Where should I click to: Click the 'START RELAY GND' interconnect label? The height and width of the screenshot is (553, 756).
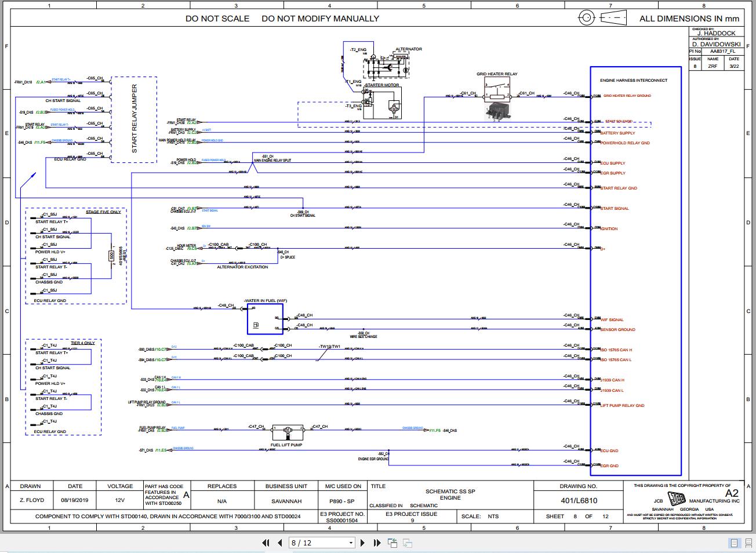pos(619,188)
